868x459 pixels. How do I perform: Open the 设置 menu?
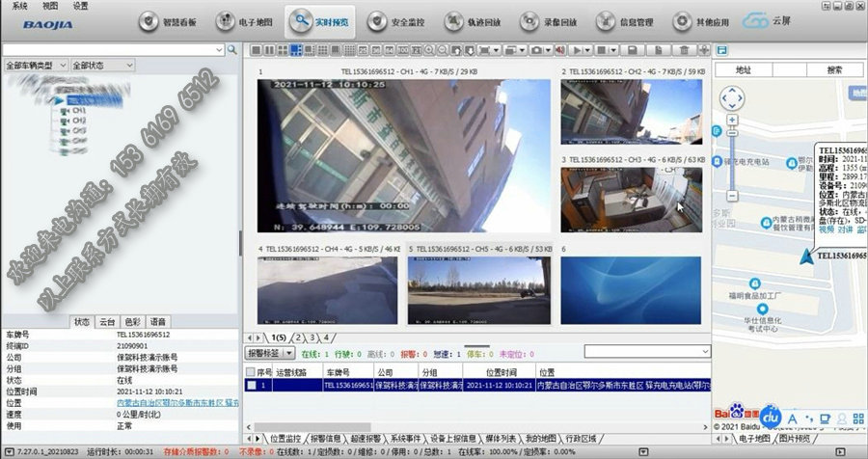pyautogui.click(x=80, y=5)
